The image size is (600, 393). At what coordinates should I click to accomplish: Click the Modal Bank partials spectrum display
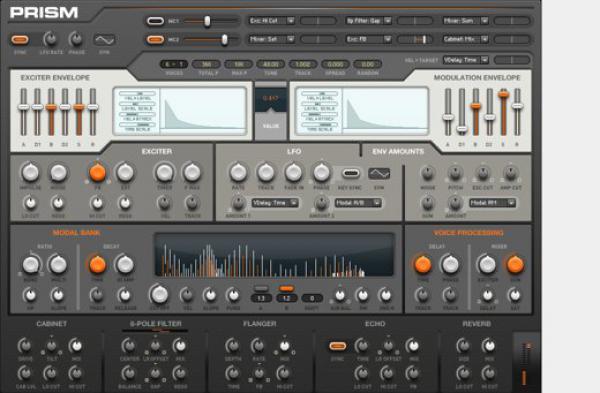point(274,254)
